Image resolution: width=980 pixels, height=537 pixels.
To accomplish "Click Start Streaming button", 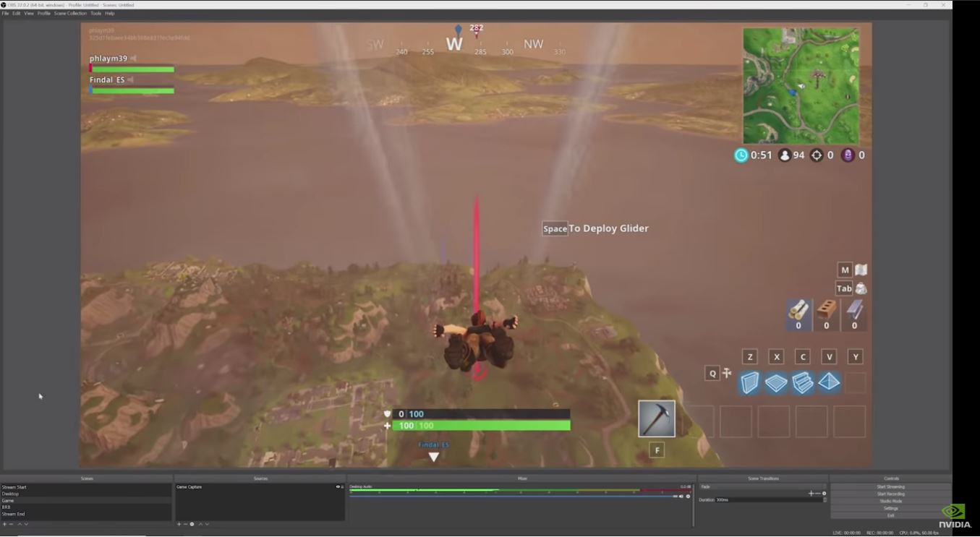I will point(890,487).
